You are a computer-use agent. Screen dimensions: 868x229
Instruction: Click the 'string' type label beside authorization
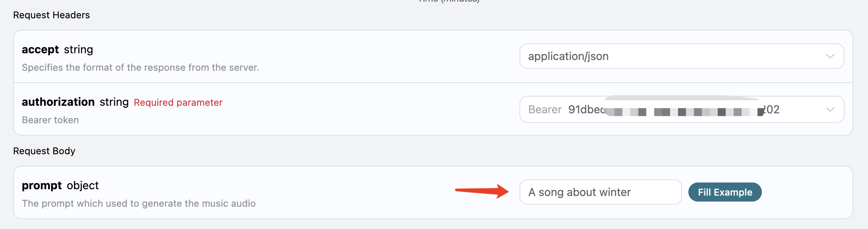tap(114, 102)
